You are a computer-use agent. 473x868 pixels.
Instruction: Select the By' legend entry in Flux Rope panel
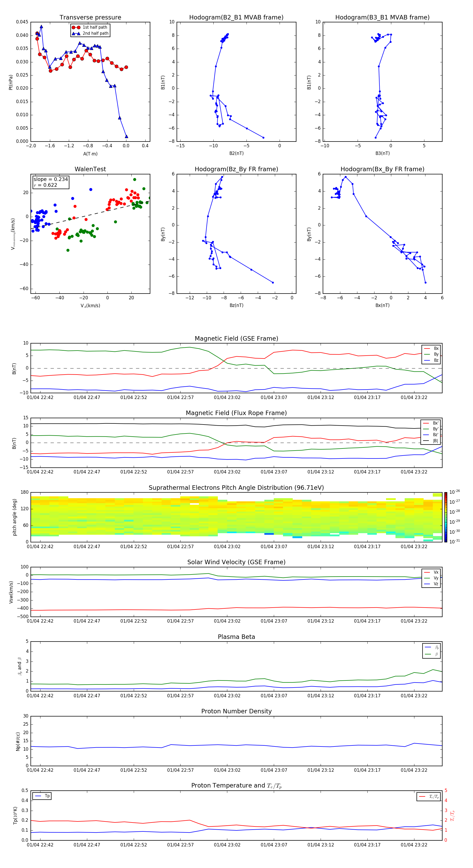[431, 429]
